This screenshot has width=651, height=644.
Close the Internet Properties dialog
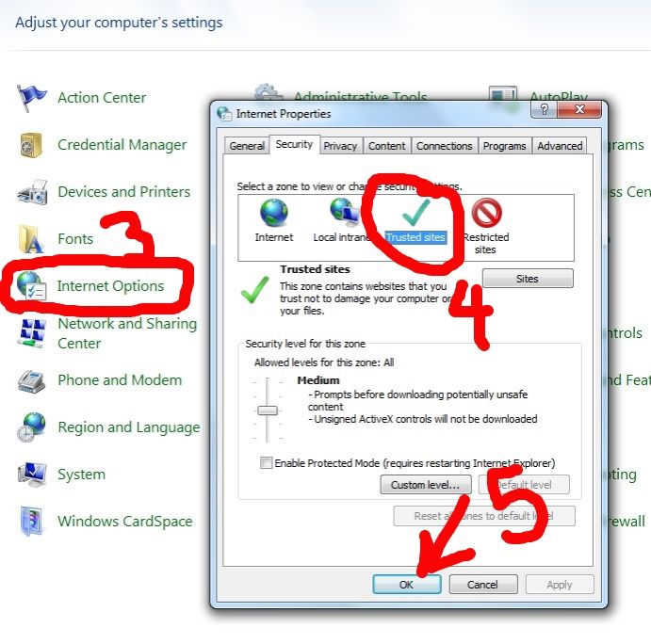[579, 109]
